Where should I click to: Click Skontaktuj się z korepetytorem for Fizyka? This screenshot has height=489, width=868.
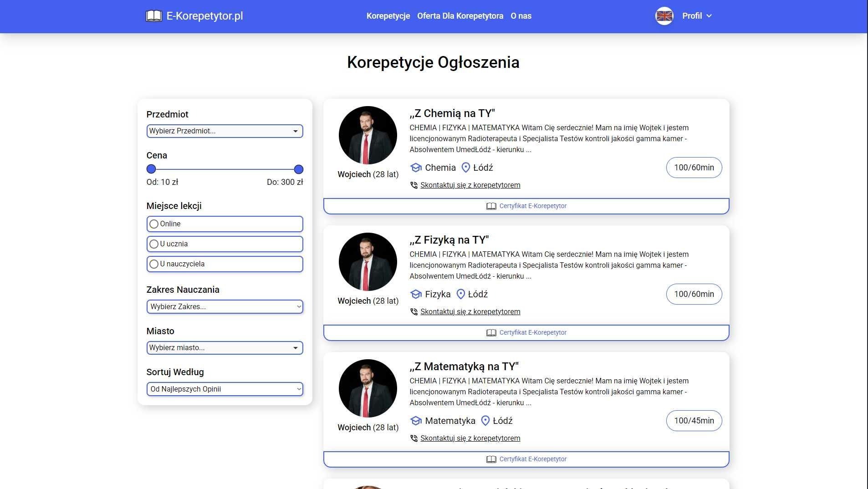click(470, 312)
